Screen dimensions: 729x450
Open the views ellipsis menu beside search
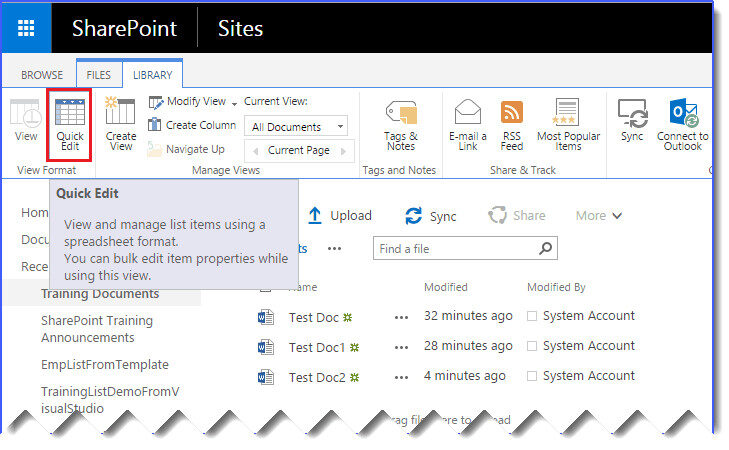click(x=334, y=249)
